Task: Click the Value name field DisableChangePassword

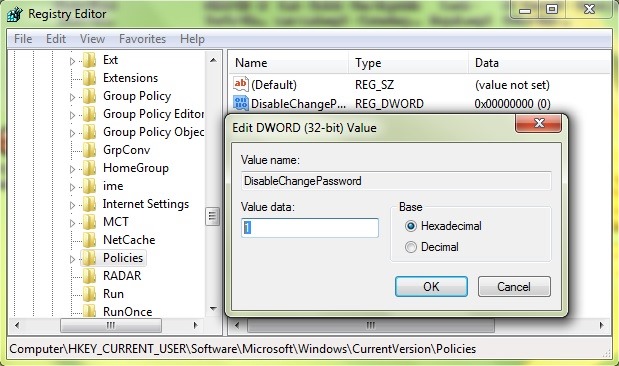Action: coord(396,181)
